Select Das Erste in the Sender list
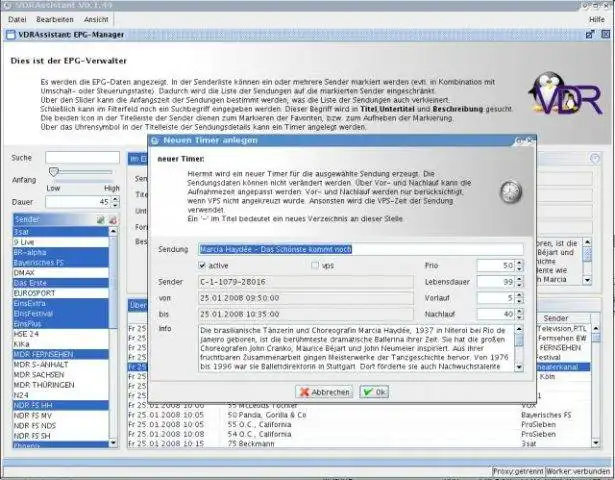This screenshot has width=615, height=480. coord(61,283)
